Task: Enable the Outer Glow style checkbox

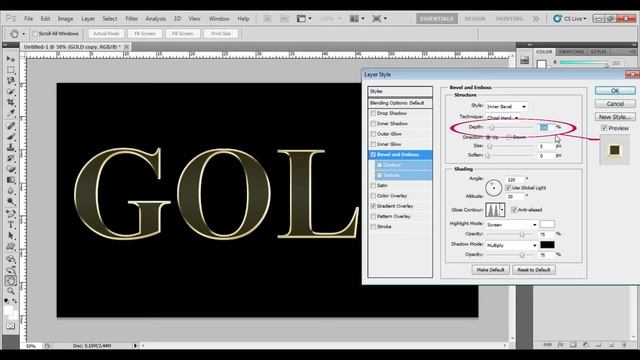Action: pyautogui.click(x=373, y=134)
